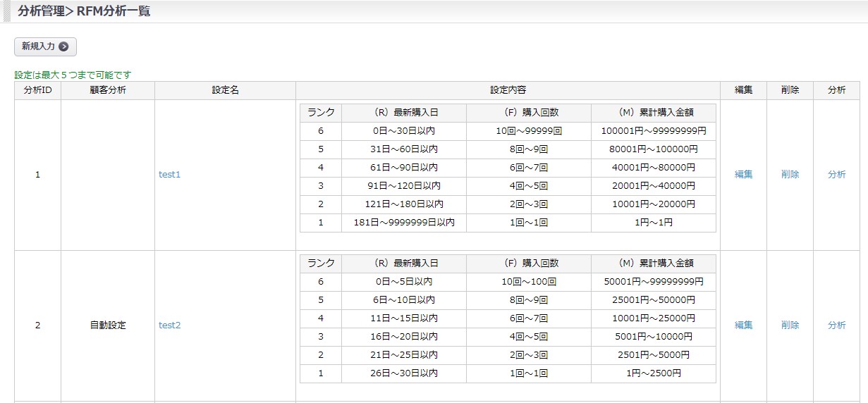Click 編集 link for test2 row
The width and height of the screenshot is (868, 403).
tap(743, 325)
